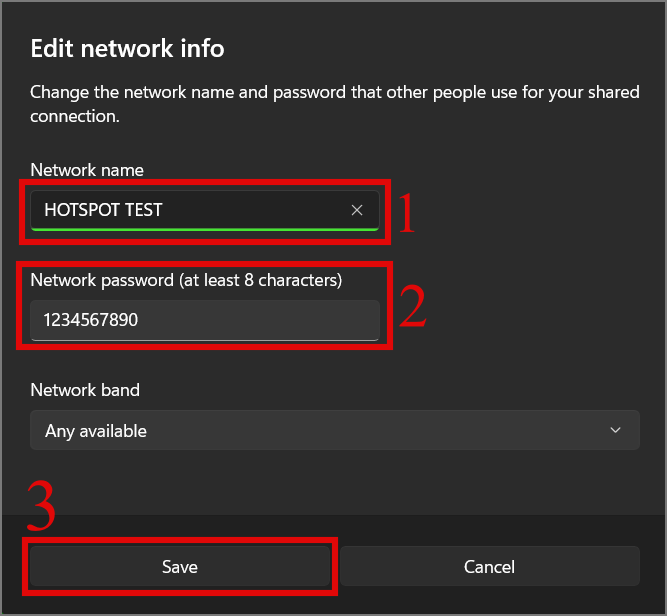Image resolution: width=667 pixels, height=616 pixels.
Task: Click the Save button
Action: [x=180, y=566]
